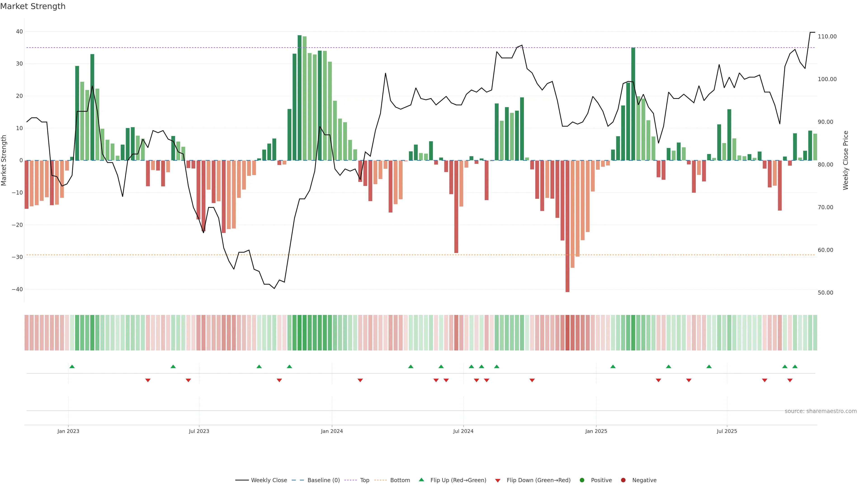This screenshot has width=868, height=488.
Task: Click the green Positive legend dot
Action: click(582, 480)
